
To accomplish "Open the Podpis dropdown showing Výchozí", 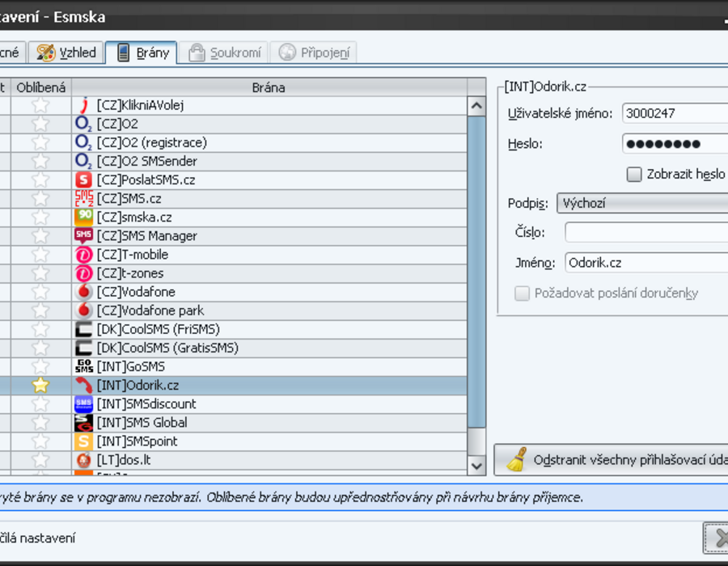I will coord(642,203).
